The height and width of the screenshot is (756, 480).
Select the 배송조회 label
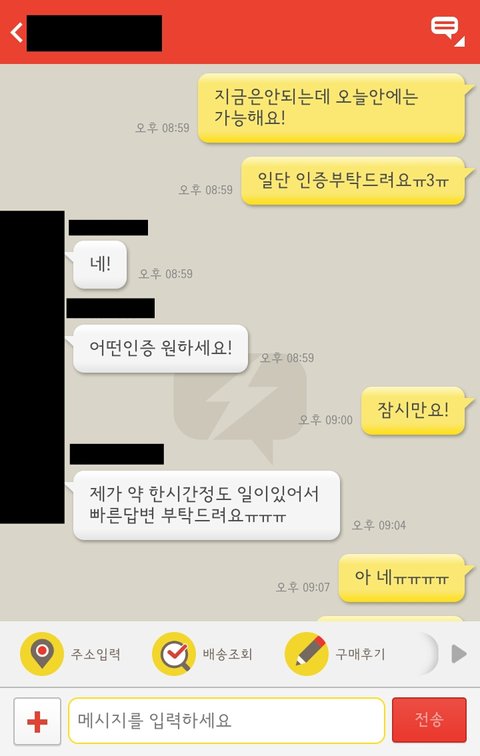click(x=227, y=654)
